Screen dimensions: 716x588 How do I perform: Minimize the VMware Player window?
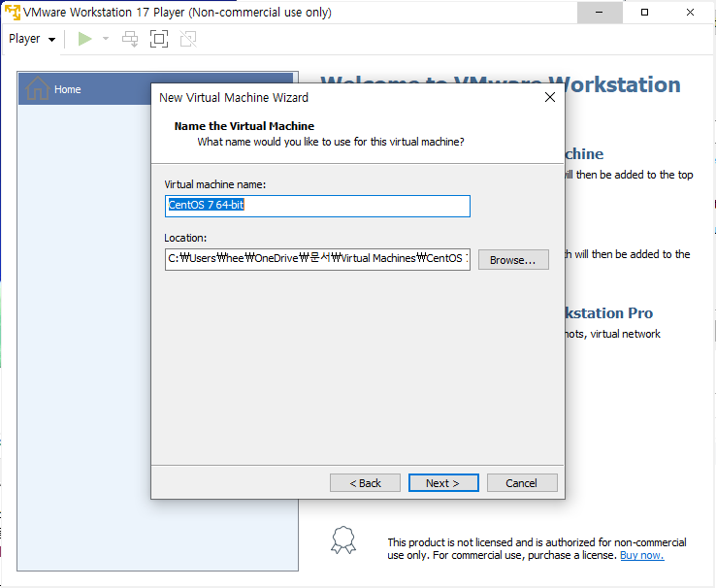600,13
